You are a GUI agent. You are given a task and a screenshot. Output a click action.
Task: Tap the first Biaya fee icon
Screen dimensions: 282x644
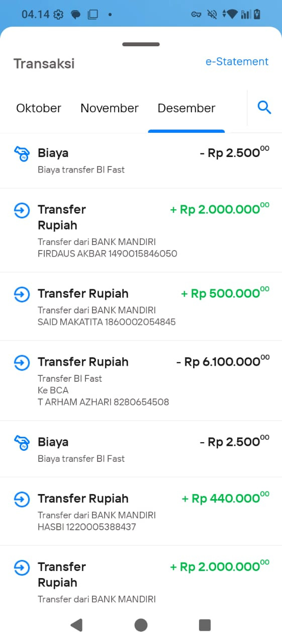(22, 153)
